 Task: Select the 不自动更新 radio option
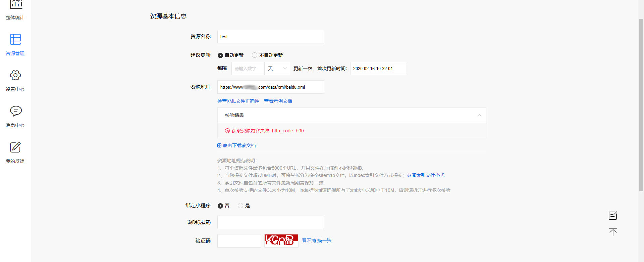[255, 55]
